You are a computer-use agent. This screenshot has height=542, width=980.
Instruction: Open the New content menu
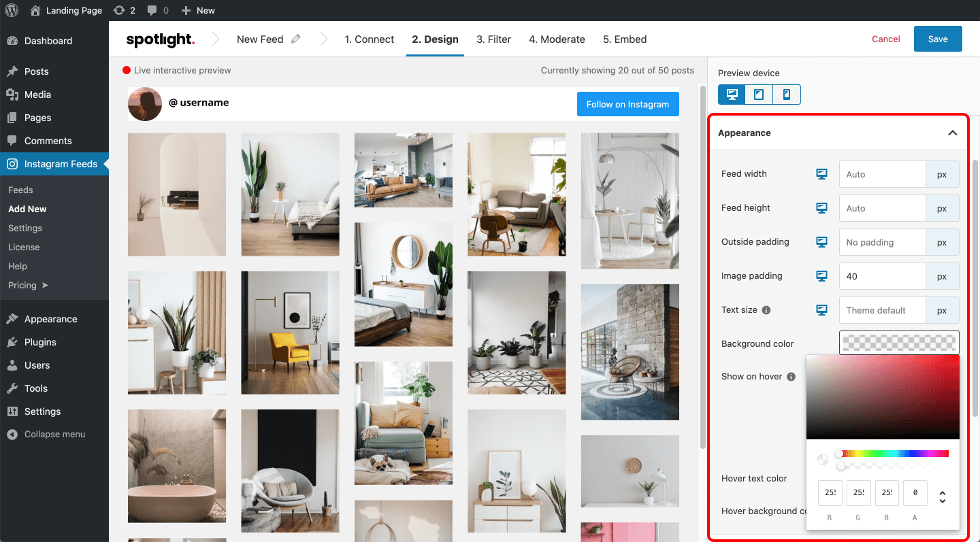coord(198,10)
